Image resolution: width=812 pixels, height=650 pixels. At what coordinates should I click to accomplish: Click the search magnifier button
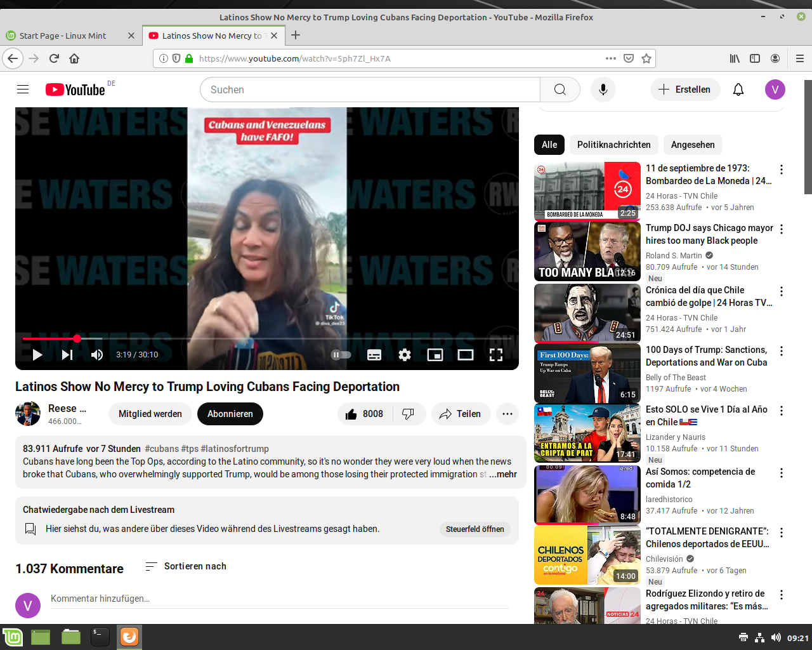coord(560,90)
